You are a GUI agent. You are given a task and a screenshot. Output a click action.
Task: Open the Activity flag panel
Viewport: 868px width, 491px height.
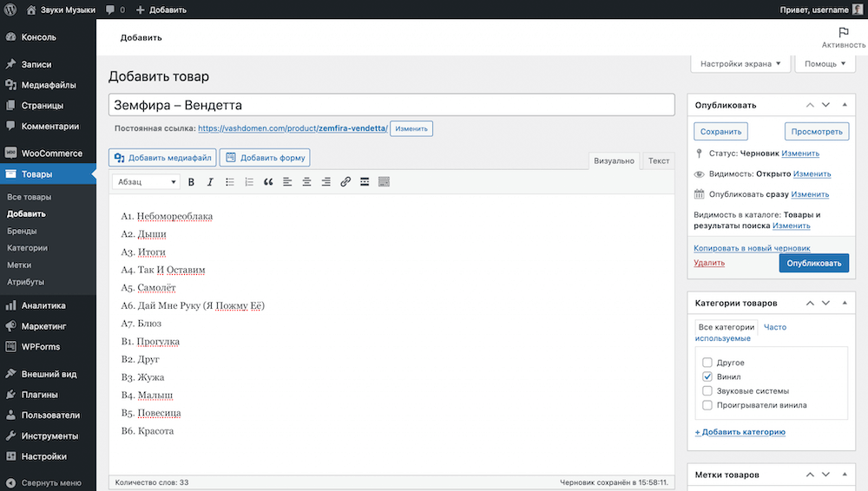(843, 37)
